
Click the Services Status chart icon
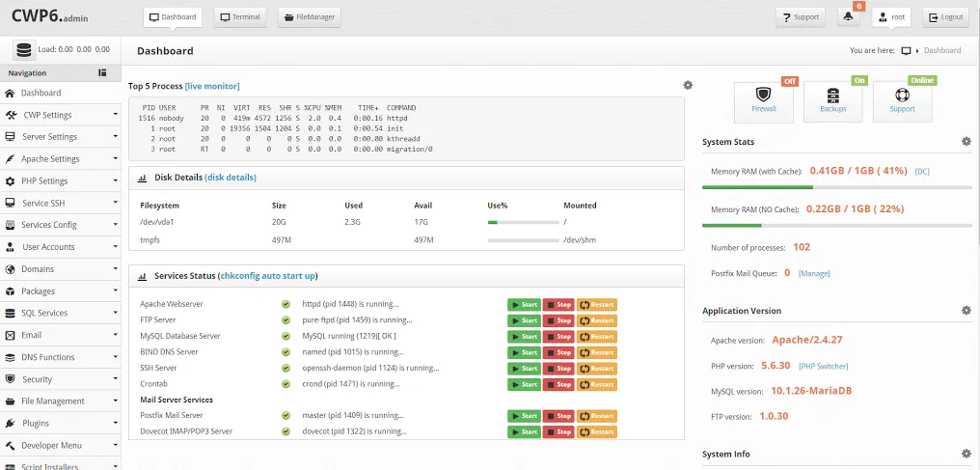click(x=142, y=276)
